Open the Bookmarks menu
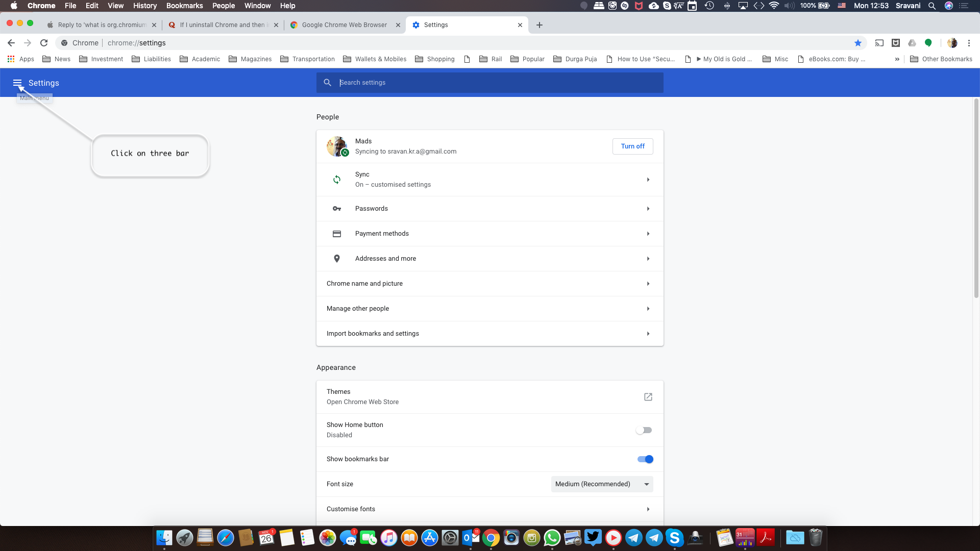This screenshot has width=980, height=551. 184,6
